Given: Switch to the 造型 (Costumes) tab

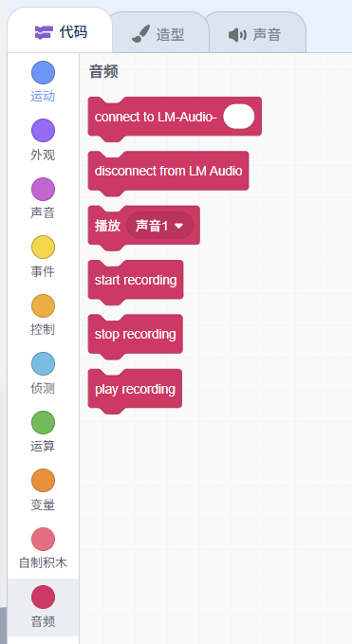Looking at the screenshot, I should (158, 34).
